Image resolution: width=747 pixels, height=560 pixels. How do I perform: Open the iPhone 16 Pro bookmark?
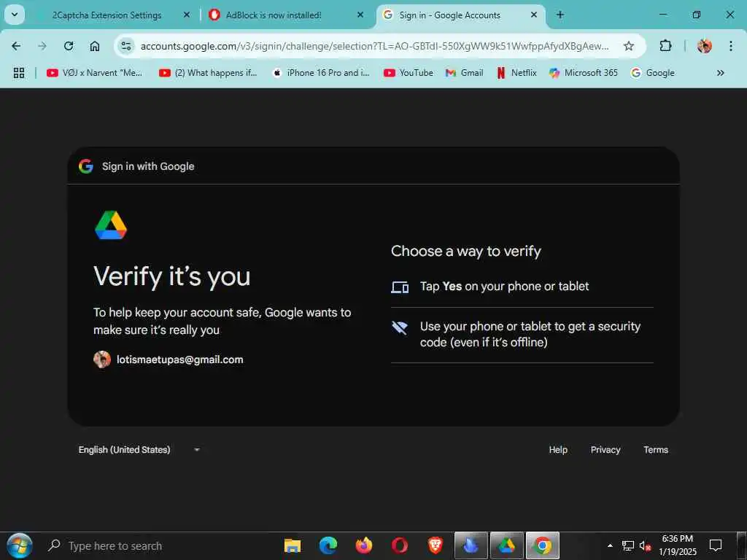322,73
